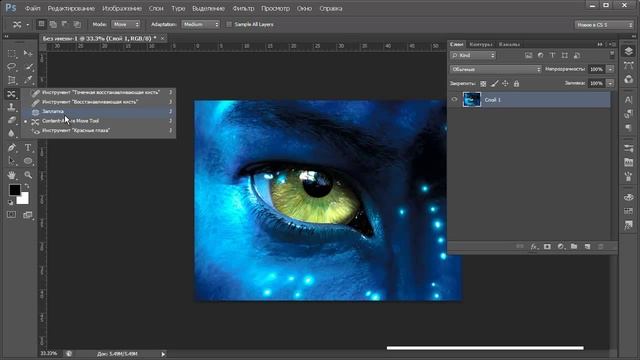Lock layer position

[505, 84]
